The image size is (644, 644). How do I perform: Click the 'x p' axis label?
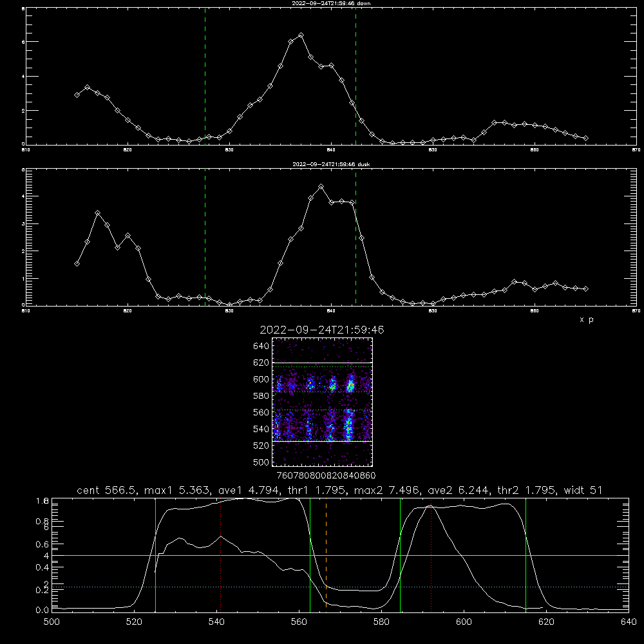point(587,319)
